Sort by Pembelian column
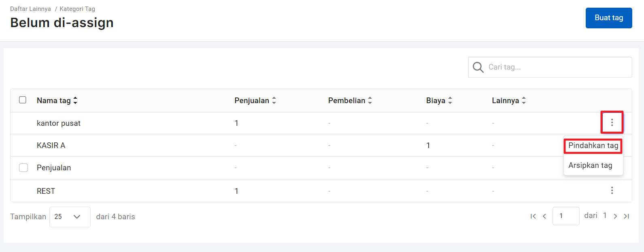This screenshot has width=644, height=252. point(350,100)
